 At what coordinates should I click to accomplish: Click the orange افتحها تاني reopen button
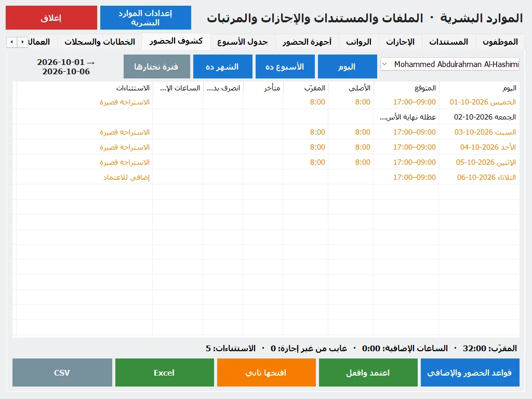pos(267,373)
